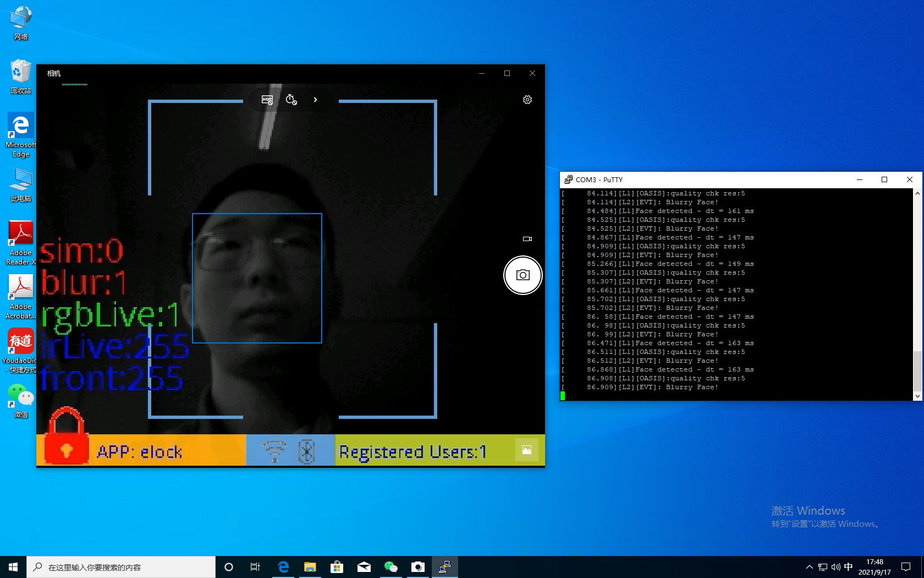This screenshot has width=924, height=578.
Task: Click the scroll down arrow in the PuTTY window
Action: (x=917, y=396)
